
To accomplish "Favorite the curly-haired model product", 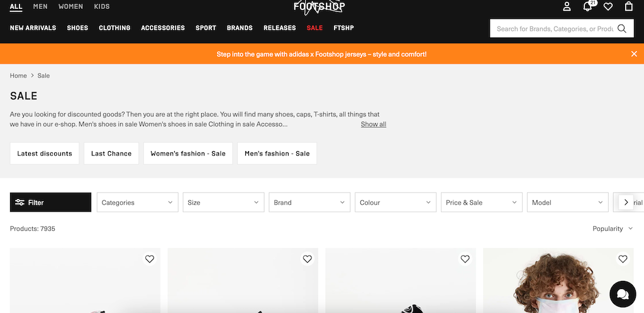I will pyautogui.click(x=623, y=259).
